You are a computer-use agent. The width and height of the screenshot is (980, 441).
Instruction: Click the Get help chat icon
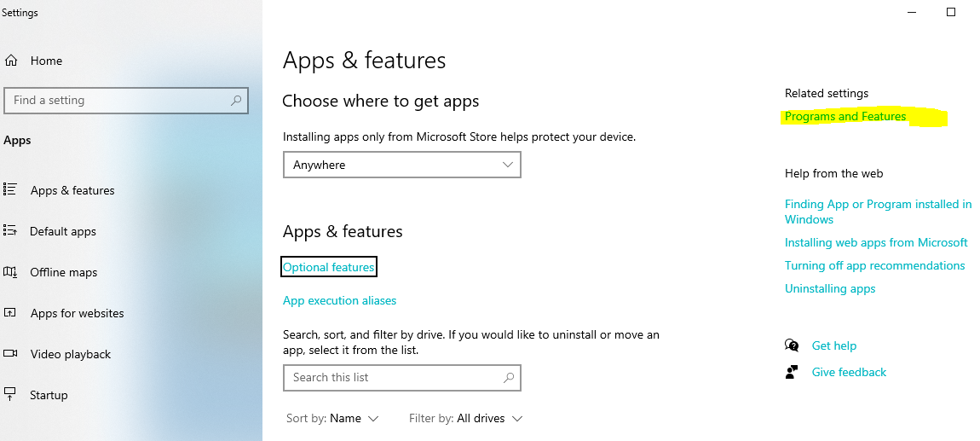point(792,345)
